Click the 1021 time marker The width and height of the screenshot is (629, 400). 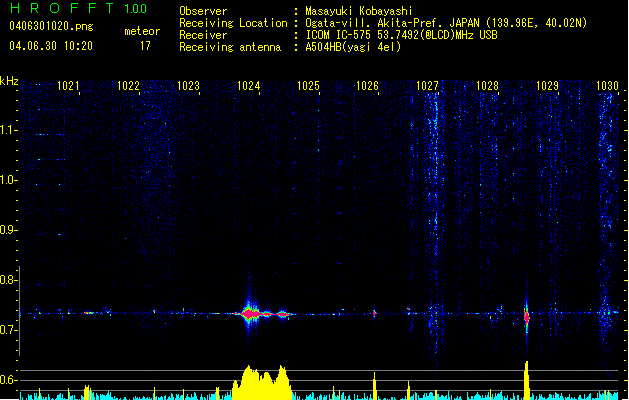click(x=68, y=86)
